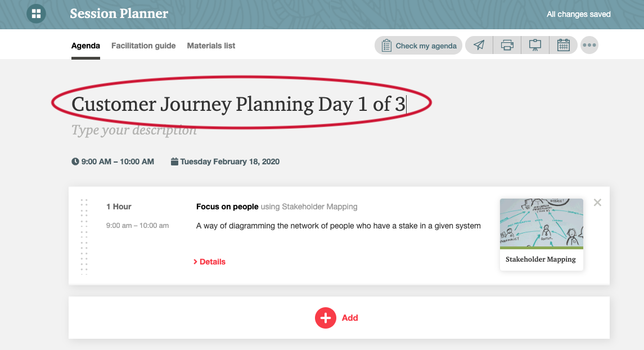Click the send paper plane icon
The height and width of the screenshot is (350, 644).
point(479,45)
